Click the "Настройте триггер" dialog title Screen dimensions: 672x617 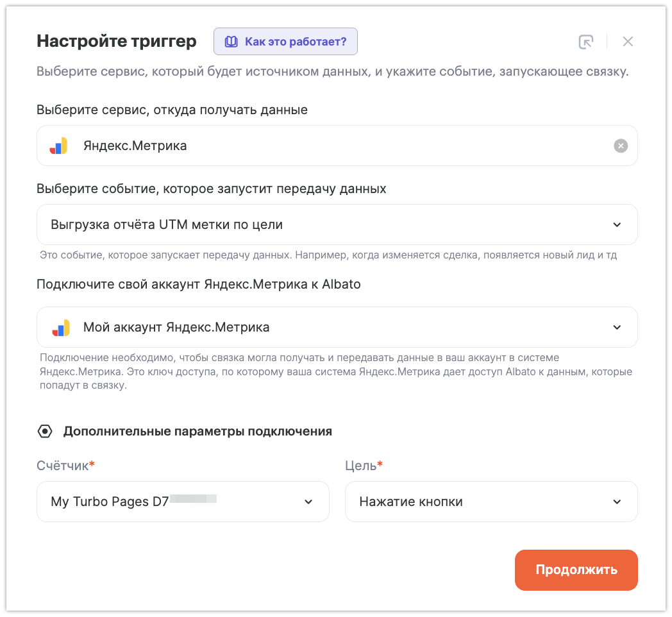pos(117,41)
